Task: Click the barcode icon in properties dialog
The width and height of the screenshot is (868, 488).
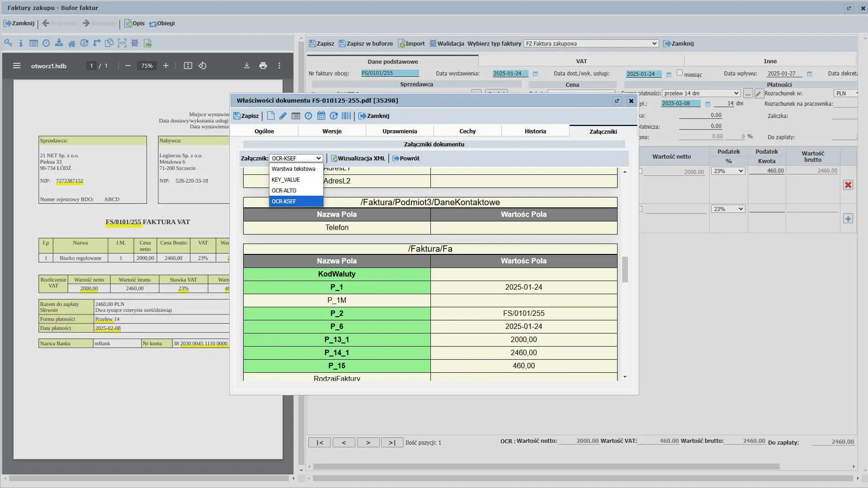Action: 346,116
